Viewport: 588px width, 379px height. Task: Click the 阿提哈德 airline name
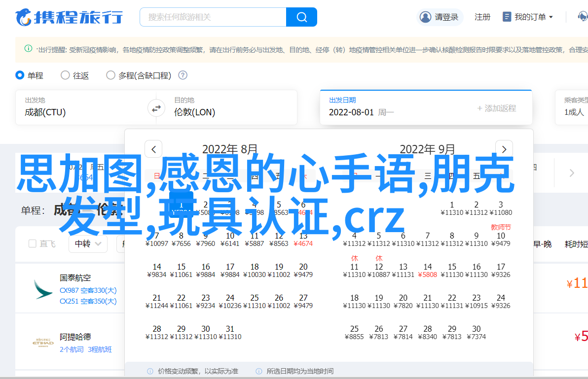tap(75, 337)
